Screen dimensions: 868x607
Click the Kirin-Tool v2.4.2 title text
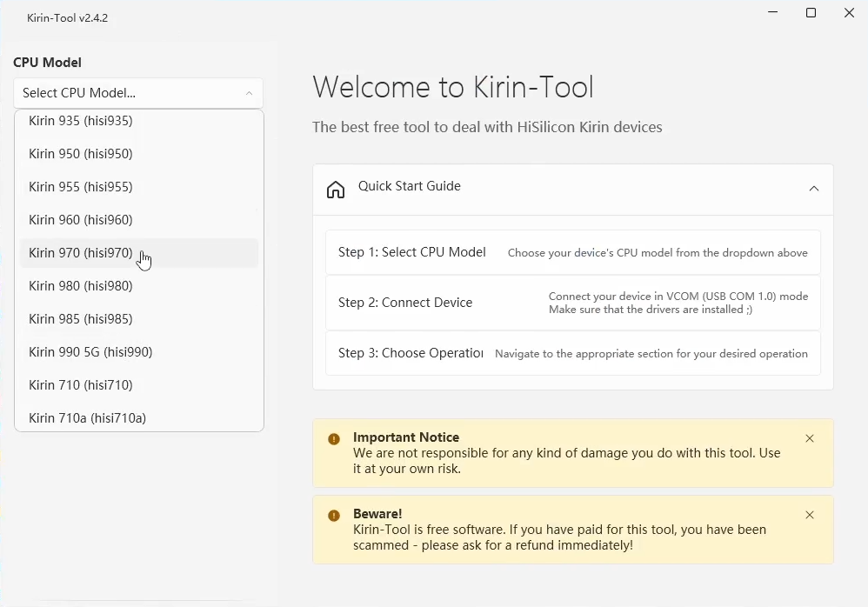tap(68, 17)
